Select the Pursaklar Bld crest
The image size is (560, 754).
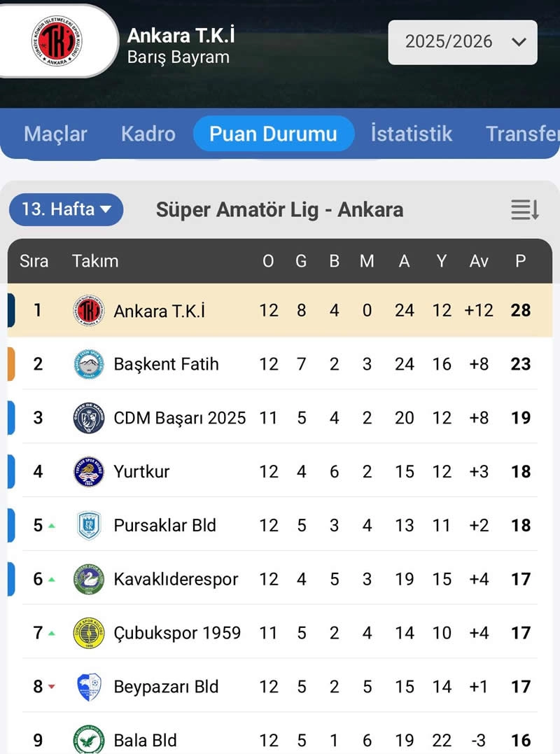(87, 525)
